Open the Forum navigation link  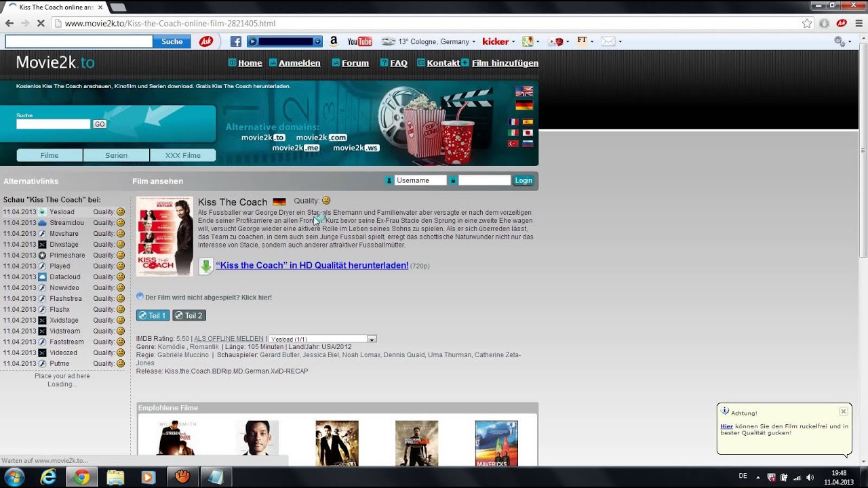tap(355, 63)
